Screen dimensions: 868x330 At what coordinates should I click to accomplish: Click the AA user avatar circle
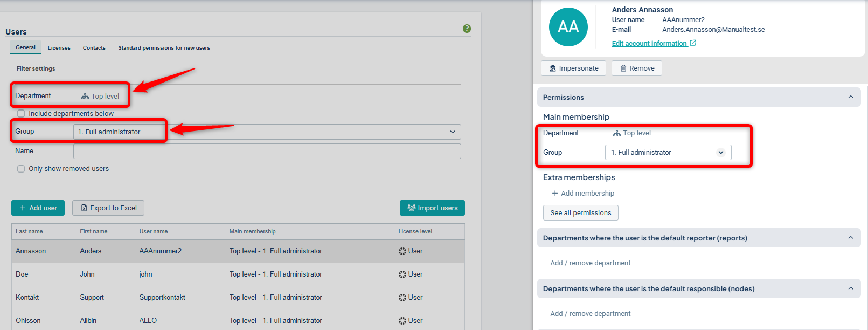click(x=568, y=27)
